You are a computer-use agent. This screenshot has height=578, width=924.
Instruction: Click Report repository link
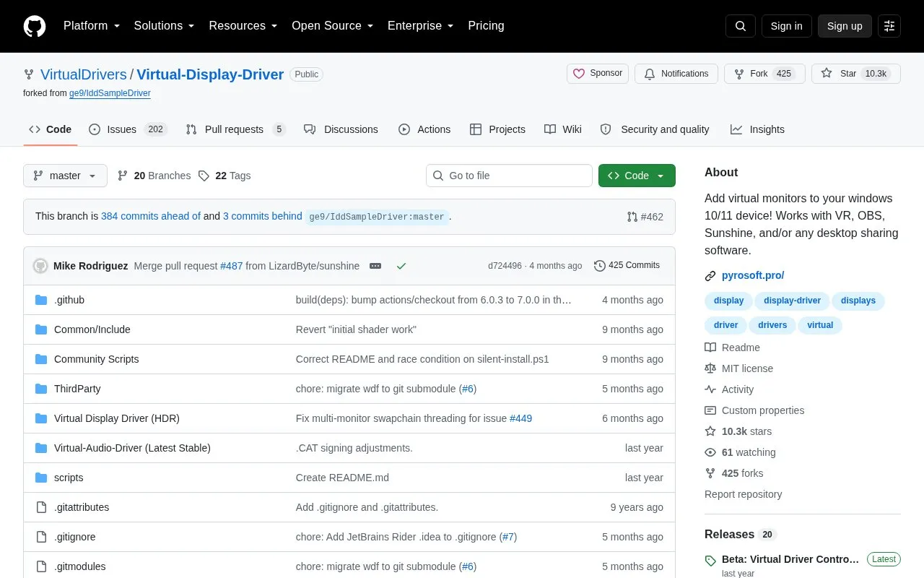(x=744, y=494)
